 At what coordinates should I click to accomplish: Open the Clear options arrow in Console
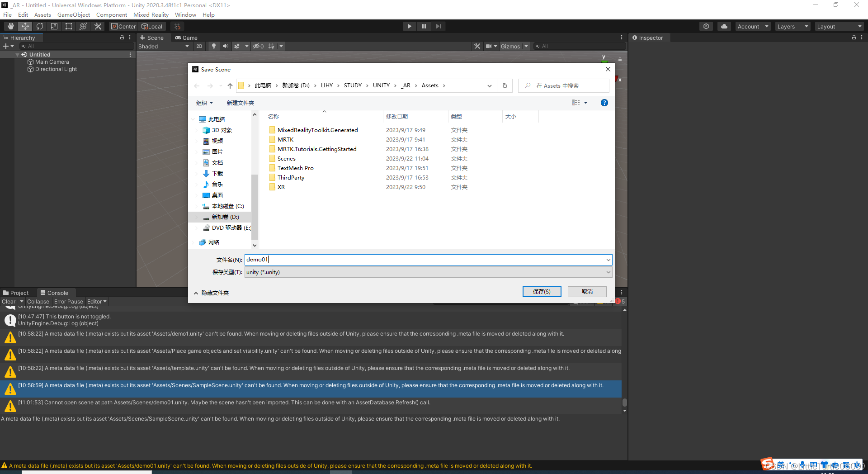(21, 302)
